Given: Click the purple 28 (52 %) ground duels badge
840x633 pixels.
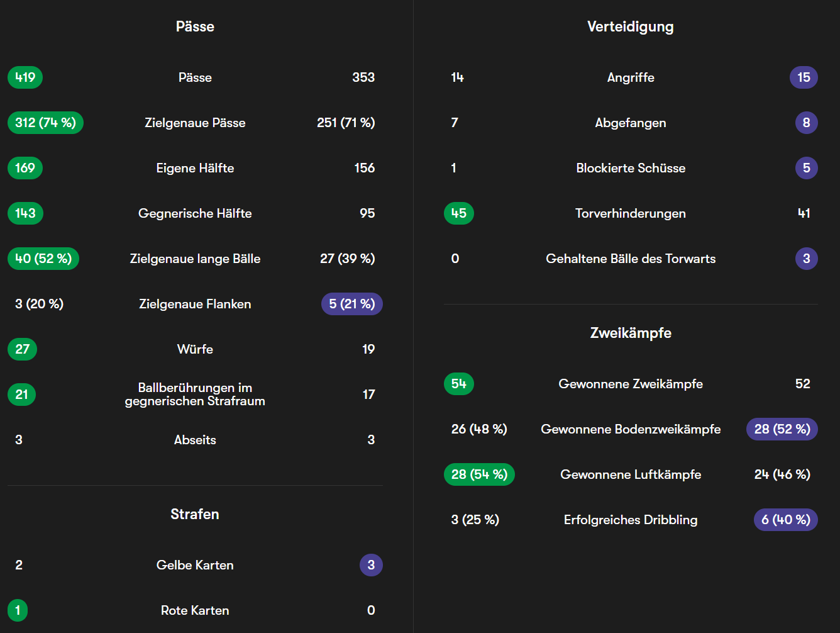Looking at the screenshot, I should coord(782,429).
